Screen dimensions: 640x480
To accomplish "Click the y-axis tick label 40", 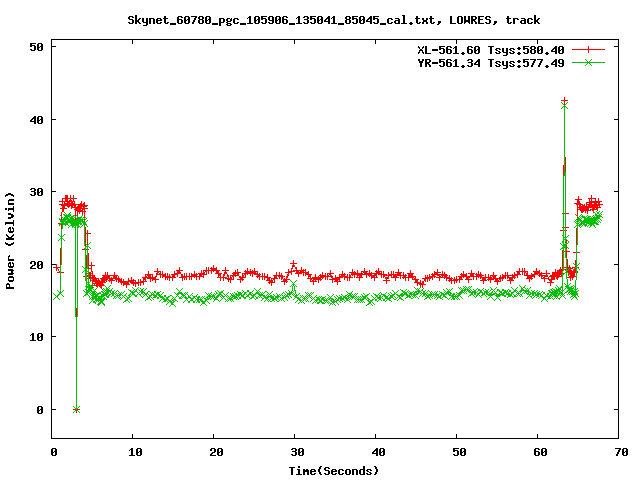I will 36,120.
